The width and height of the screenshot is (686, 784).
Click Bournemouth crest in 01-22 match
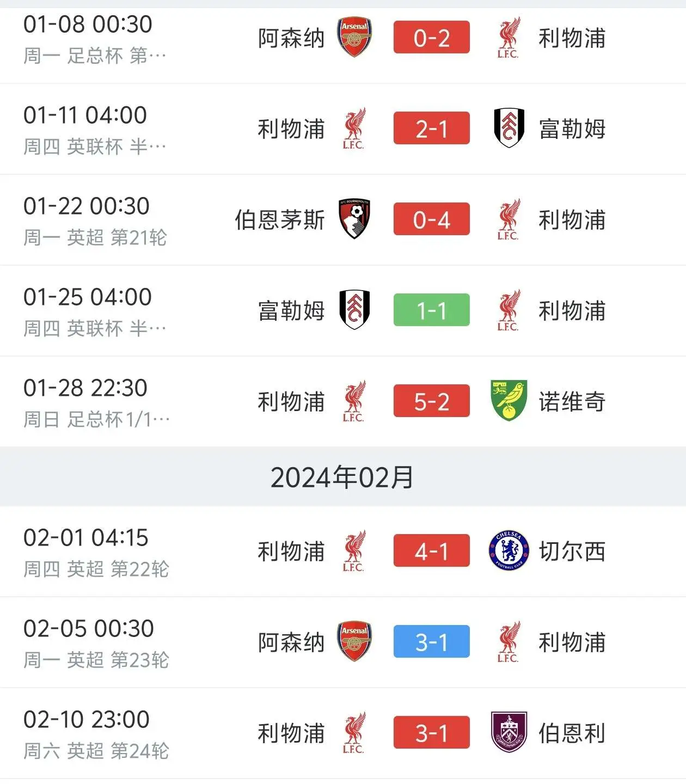tap(354, 219)
